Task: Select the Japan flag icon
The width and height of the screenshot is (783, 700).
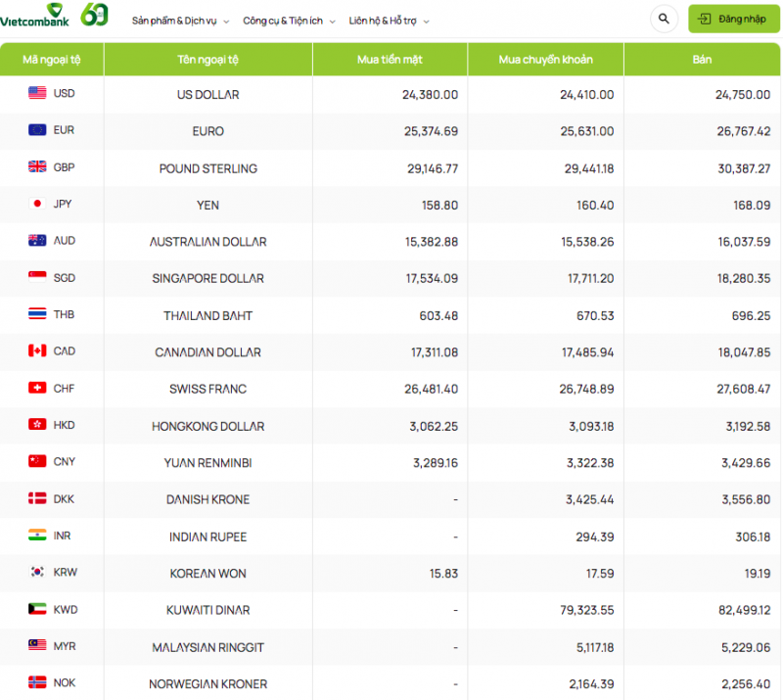Action: click(37, 204)
